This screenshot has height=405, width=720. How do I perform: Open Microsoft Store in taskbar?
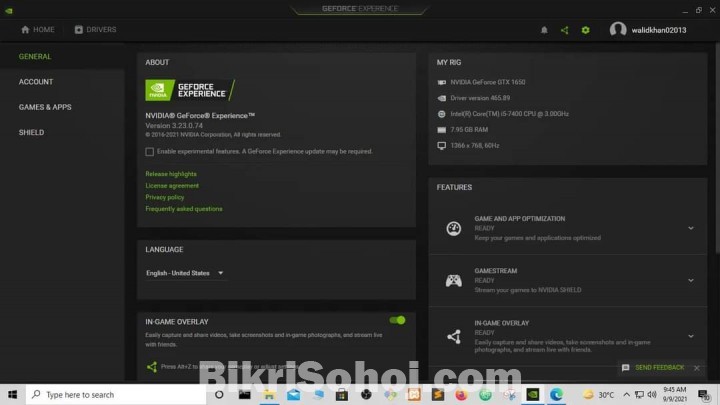pos(342,394)
